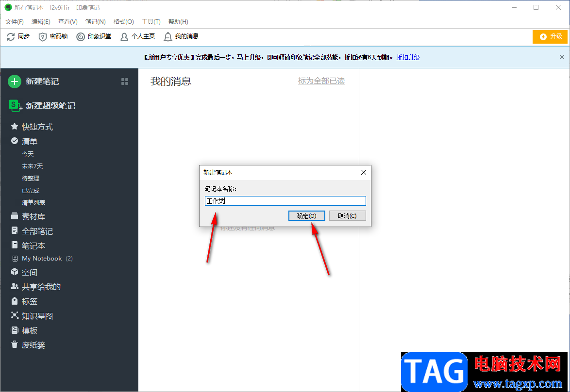Click the 全部笔记 notes icon
Viewport: 570px width, 392px height.
point(15,231)
